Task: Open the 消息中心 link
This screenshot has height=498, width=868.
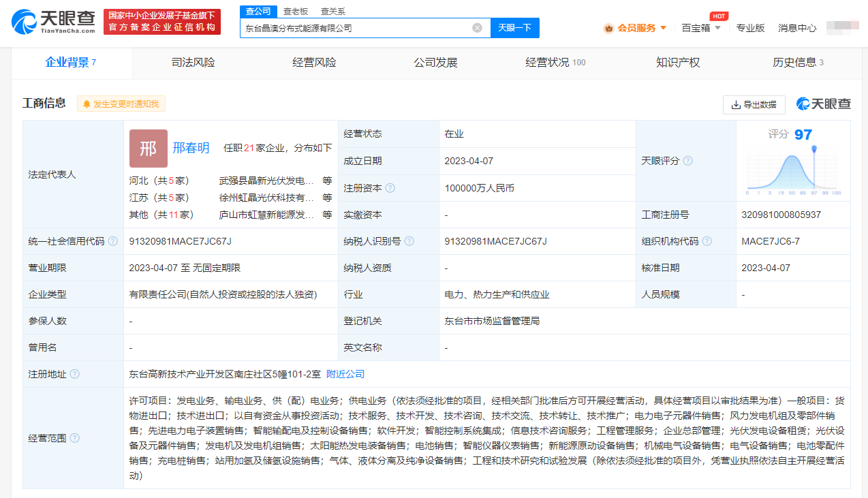Action: click(x=797, y=28)
